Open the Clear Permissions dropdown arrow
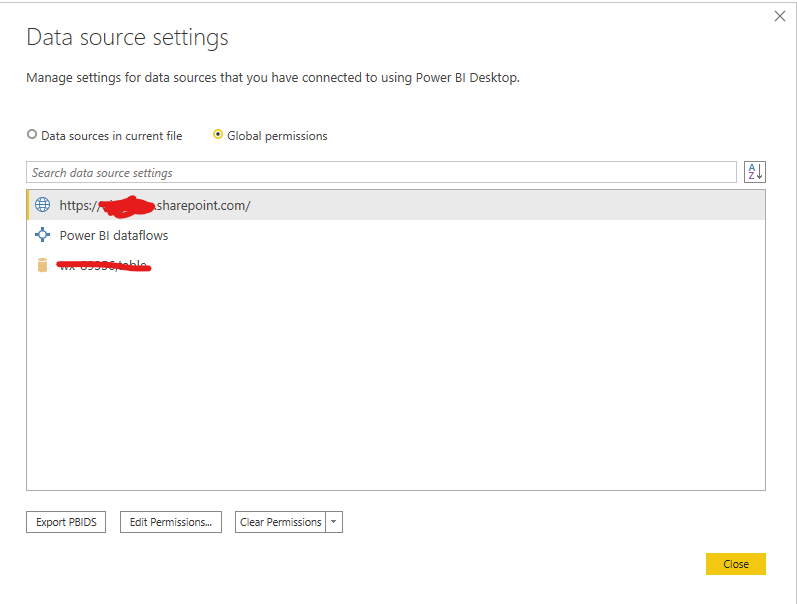Image resolution: width=797 pixels, height=604 pixels. pos(334,522)
